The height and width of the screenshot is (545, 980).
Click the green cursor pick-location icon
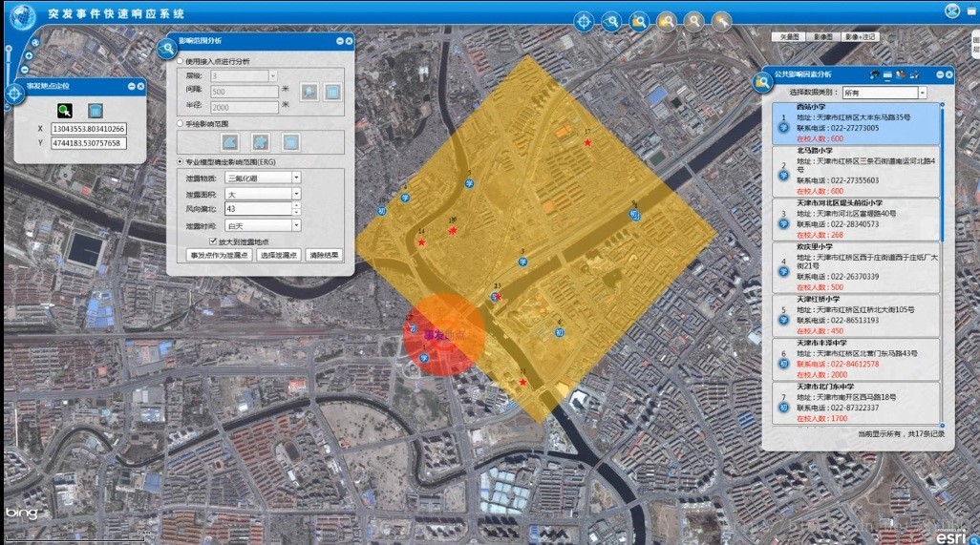tap(64, 110)
